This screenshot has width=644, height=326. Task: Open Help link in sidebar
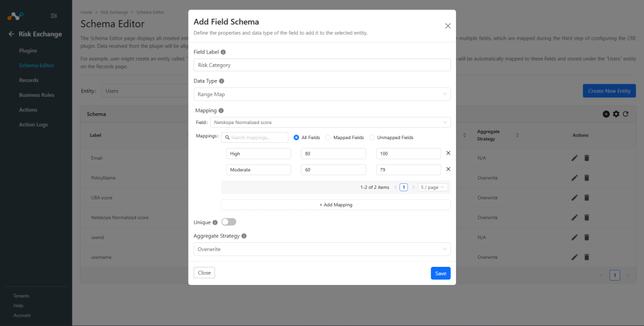18,306
